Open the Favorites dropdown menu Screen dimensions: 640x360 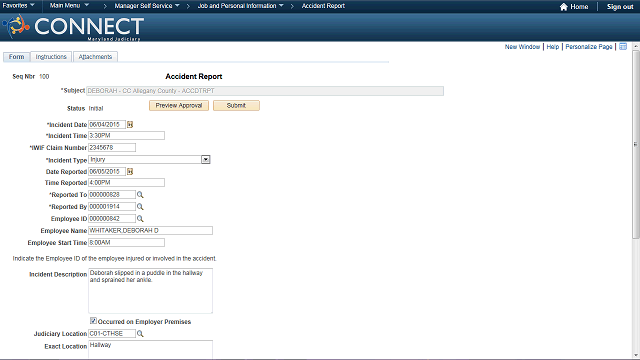point(18,5)
